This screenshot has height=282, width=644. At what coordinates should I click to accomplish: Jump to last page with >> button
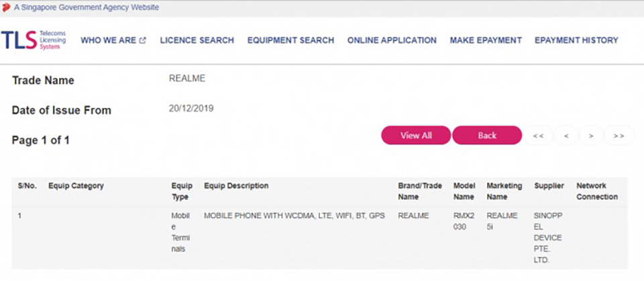619,136
